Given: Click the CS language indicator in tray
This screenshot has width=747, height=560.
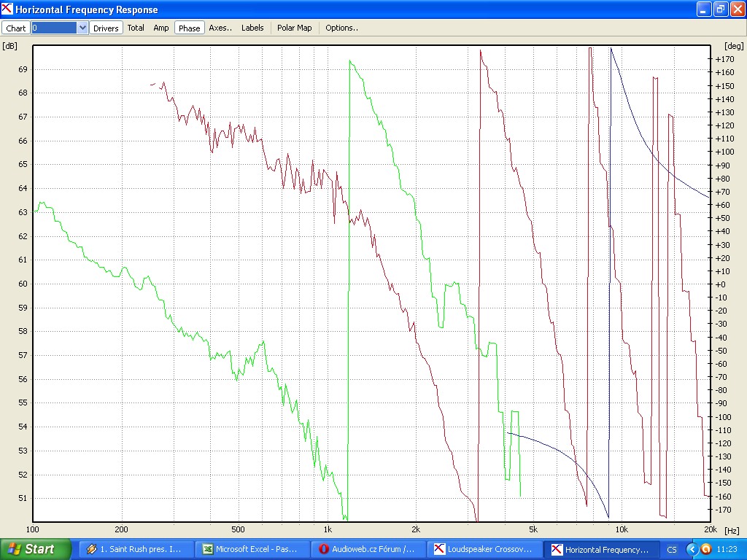Looking at the screenshot, I should (672, 550).
